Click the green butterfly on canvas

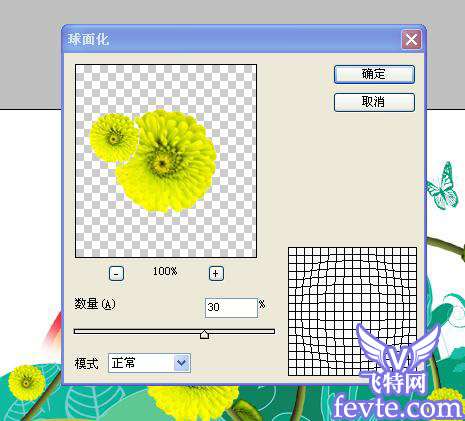(x=443, y=186)
